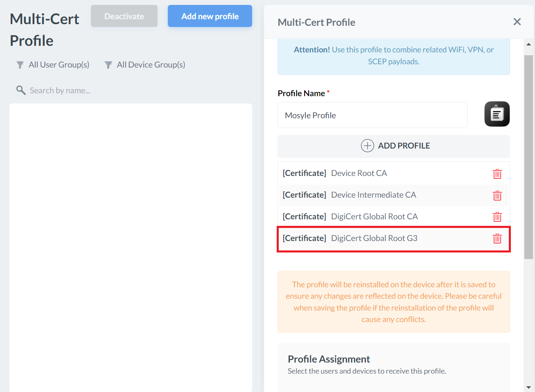Click the plus circle icon in ADD PROFILE
The image size is (535, 392).
pyautogui.click(x=367, y=146)
